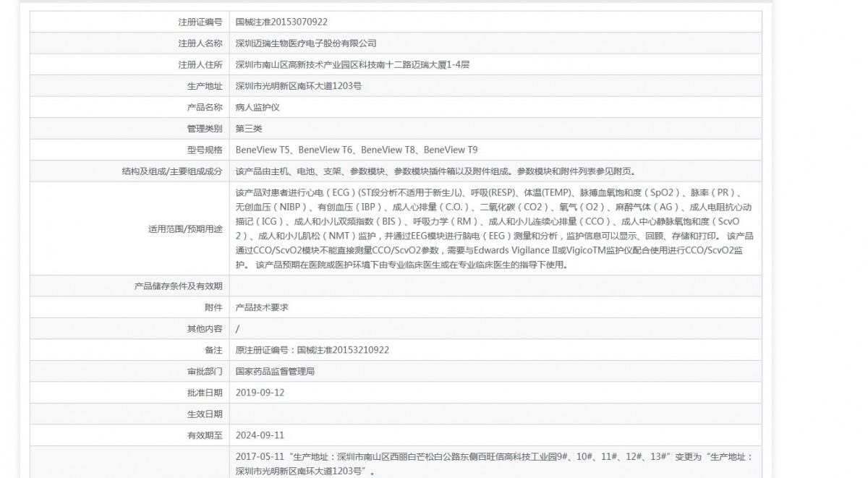Select approval date 2019-09-12
Image resolution: width=868 pixels, height=478 pixels.
pos(260,393)
